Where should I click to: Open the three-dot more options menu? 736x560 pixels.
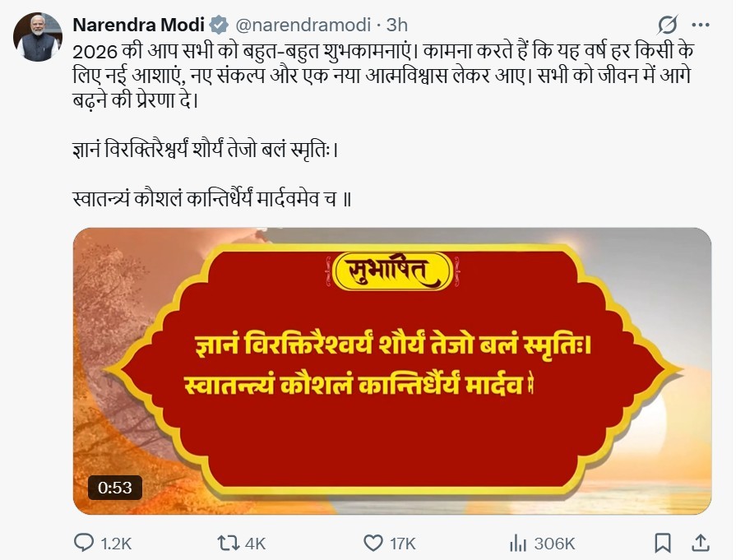(701, 25)
